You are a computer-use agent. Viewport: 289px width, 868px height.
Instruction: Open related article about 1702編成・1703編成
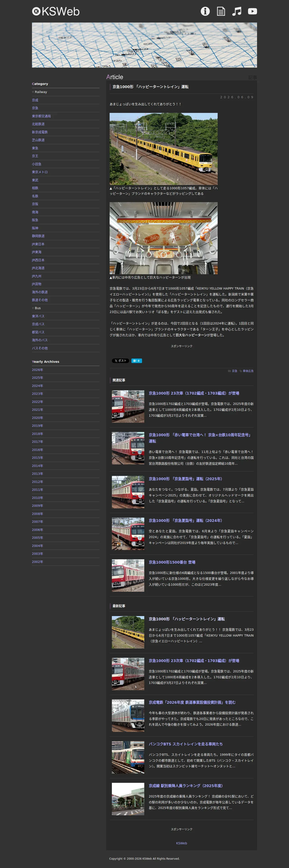(x=194, y=393)
